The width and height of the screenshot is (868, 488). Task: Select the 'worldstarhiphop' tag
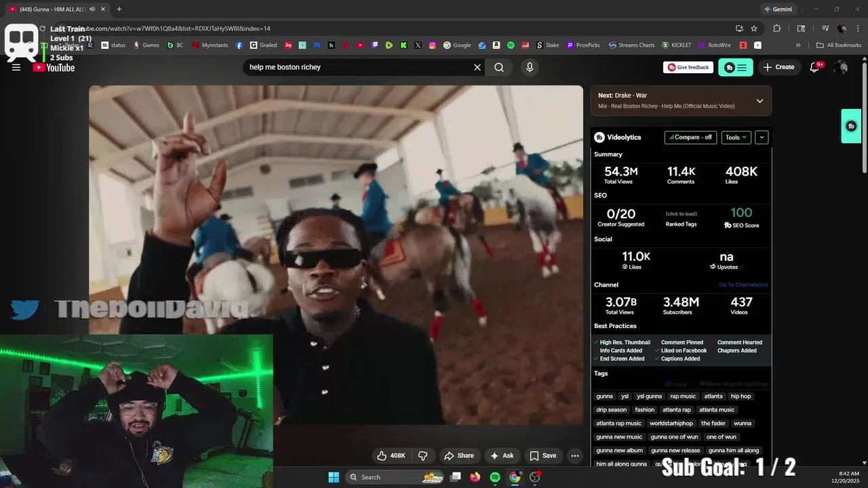point(671,424)
